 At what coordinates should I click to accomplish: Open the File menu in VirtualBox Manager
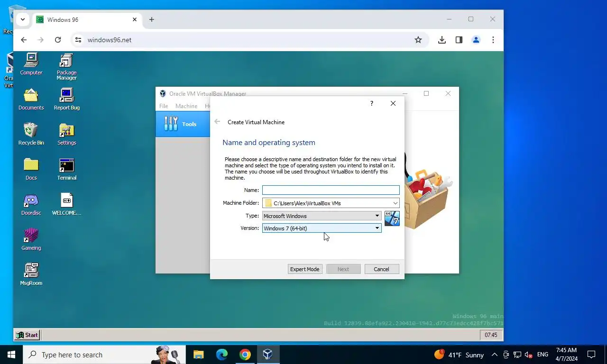click(x=164, y=106)
